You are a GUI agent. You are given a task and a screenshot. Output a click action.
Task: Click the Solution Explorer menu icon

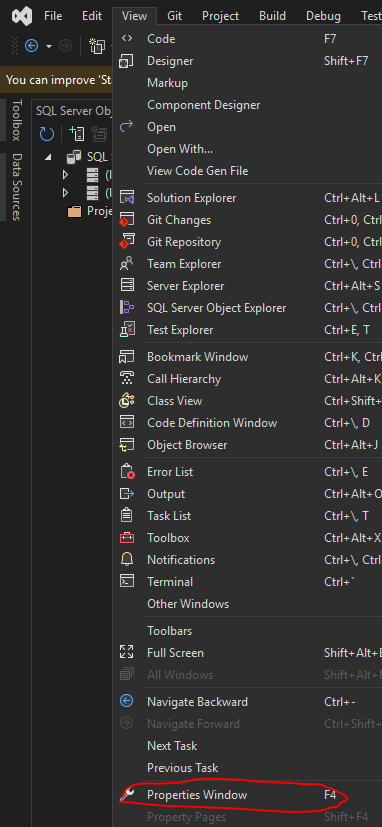[127, 198]
